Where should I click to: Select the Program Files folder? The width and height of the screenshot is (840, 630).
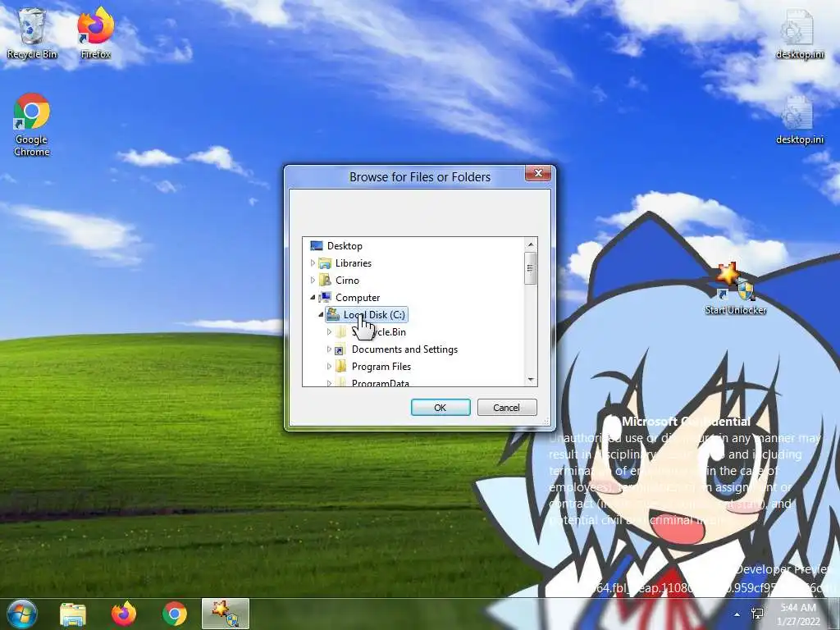pyautogui.click(x=381, y=367)
